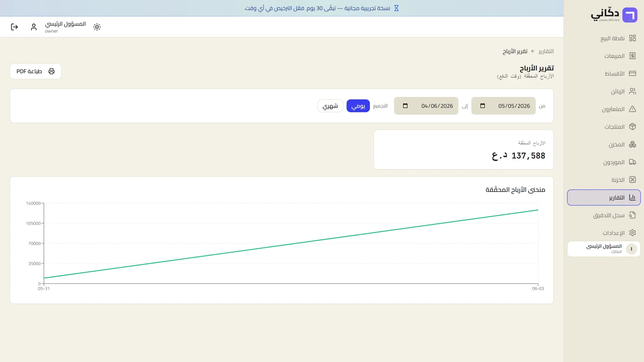Viewport: 644px width, 362px height.
Task: Click the المتعثرون warning triangle icon
Action: tap(632, 109)
